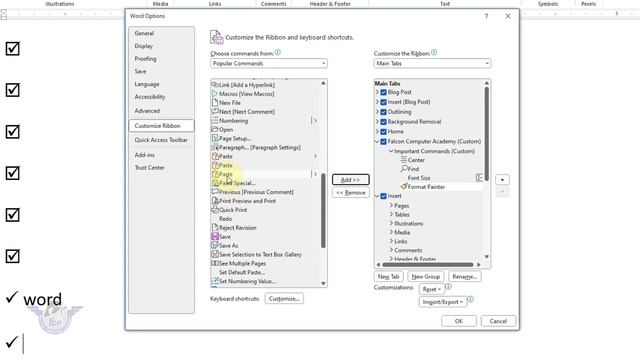Uncheck the Blog Post tab checkbox
This screenshot has height=360, width=640.
pyautogui.click(x=383, y=92)
